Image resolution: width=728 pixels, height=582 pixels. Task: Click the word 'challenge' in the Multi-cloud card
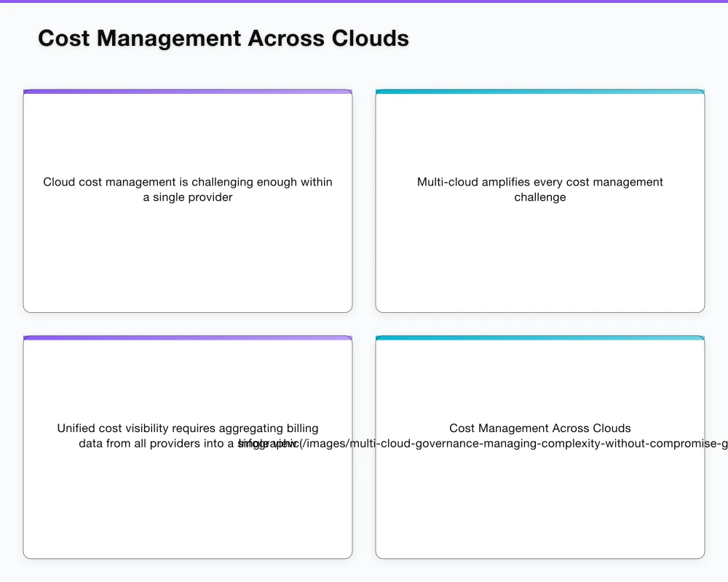539,197
